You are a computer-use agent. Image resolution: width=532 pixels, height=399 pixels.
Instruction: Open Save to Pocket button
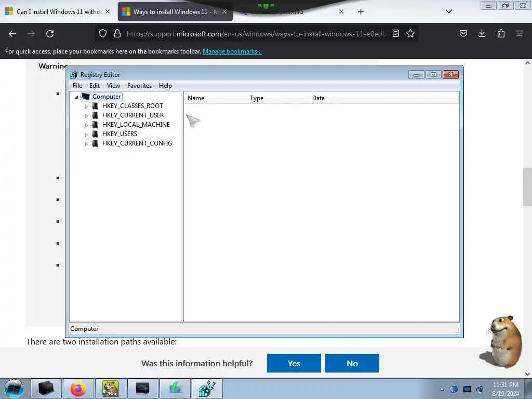pyautogui.click(x=463, y=33)
